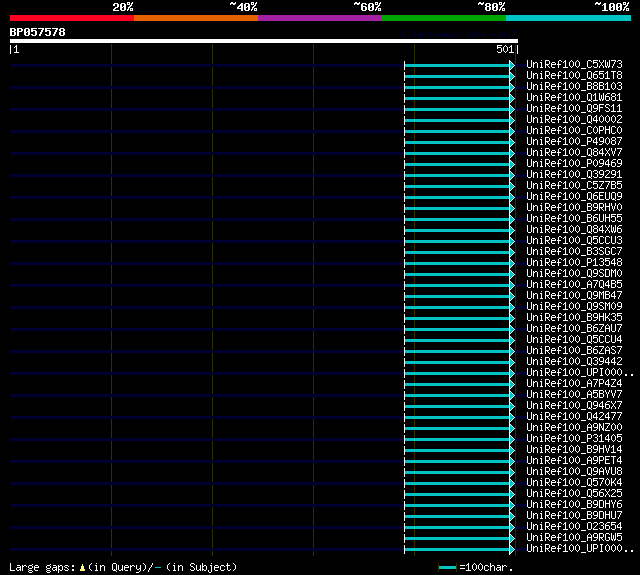Select the UniRef100_Q570K4 label
The width and height of the screenshot is (640, 575).
pyautogui.click(x=574, y=483)
